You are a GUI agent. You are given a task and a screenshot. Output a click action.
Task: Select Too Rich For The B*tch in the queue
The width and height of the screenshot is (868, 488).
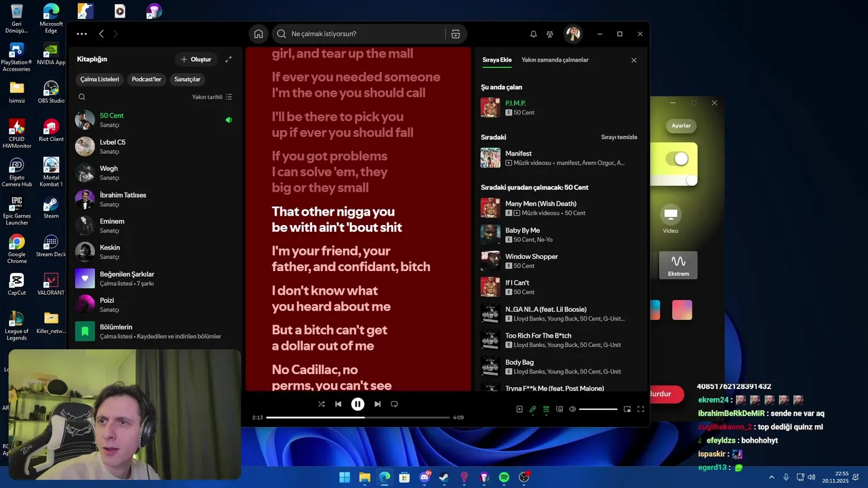coord(559,340)
